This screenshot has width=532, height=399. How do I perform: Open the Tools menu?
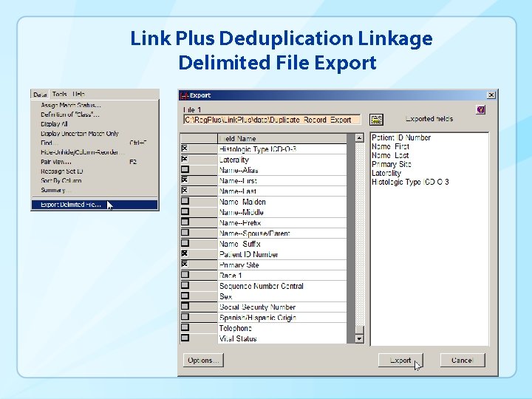pos(59,94)
